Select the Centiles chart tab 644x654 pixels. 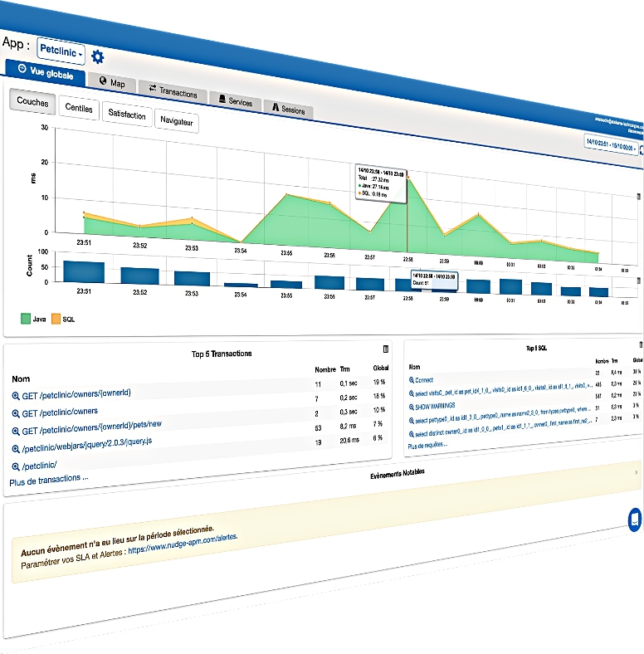point(79,108)
